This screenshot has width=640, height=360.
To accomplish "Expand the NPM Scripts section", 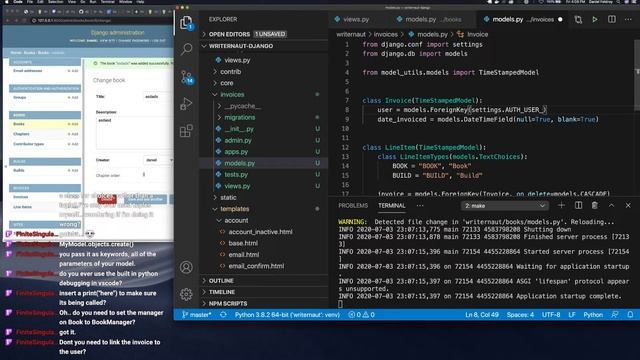I will (x=264, y=304).
